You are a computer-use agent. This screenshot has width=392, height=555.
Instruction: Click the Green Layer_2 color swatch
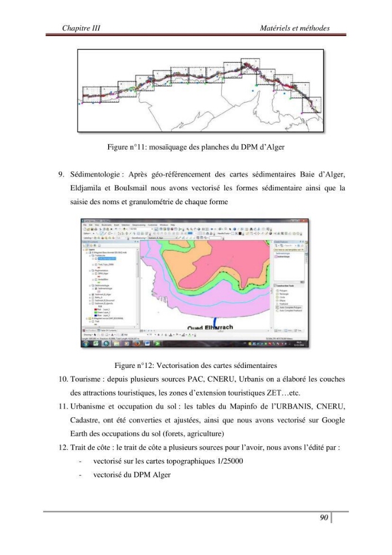(95, 312)
